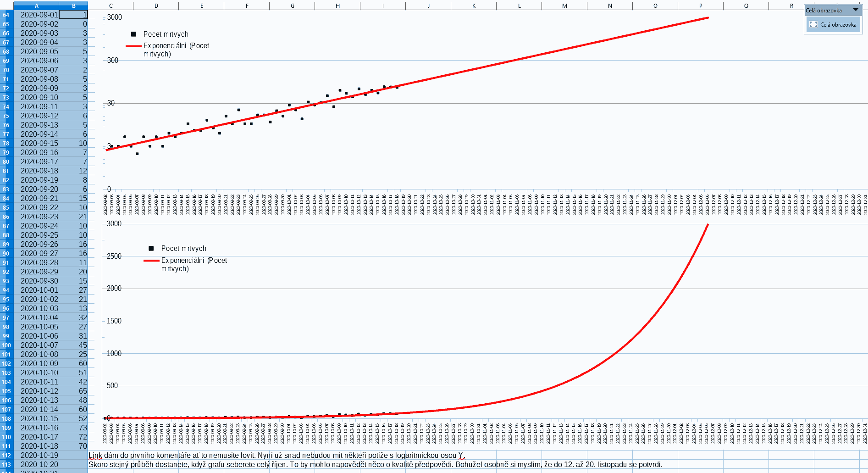This screenshot has width=868, height=473.
Task: Select column P header
Action: click(x=701, y=6)
